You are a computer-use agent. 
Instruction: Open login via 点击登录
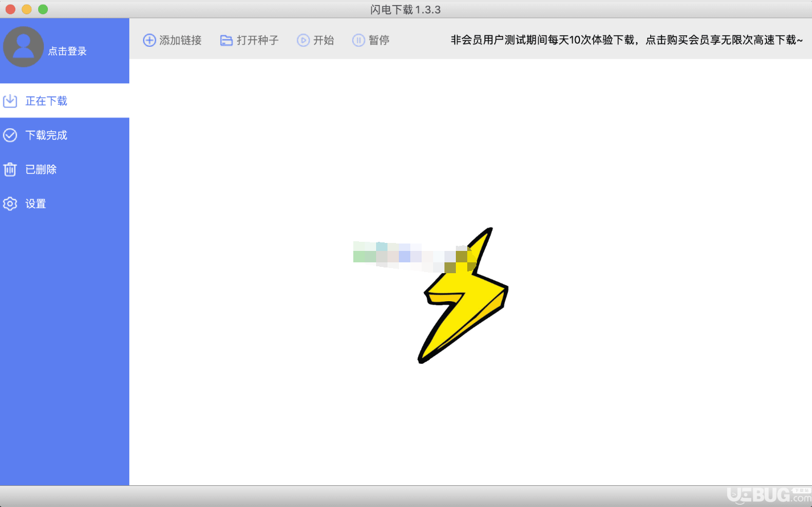(x=67, y=51)
